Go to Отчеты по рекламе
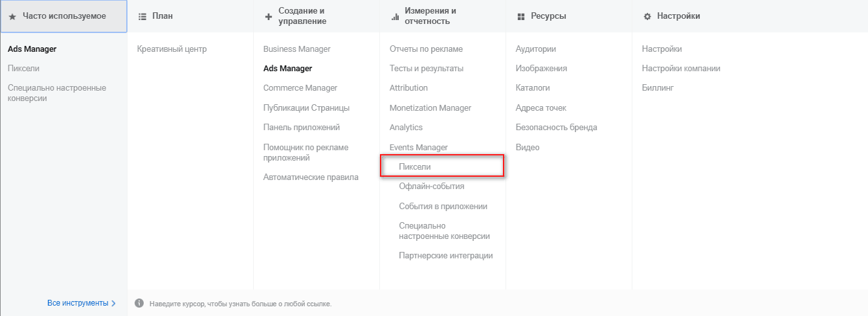Image resolution: width=868 pixels, height=316 pixels. (426, 49)
